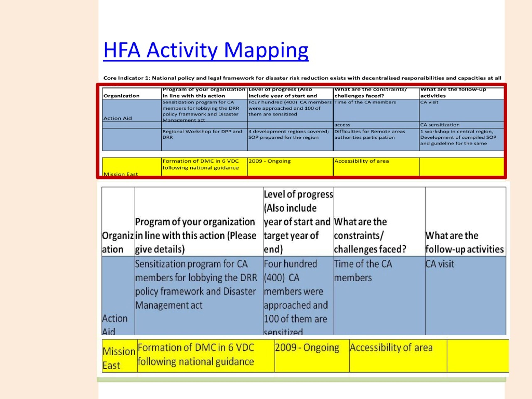Click large 'Time of the CA members' cell

pos(379,296)
